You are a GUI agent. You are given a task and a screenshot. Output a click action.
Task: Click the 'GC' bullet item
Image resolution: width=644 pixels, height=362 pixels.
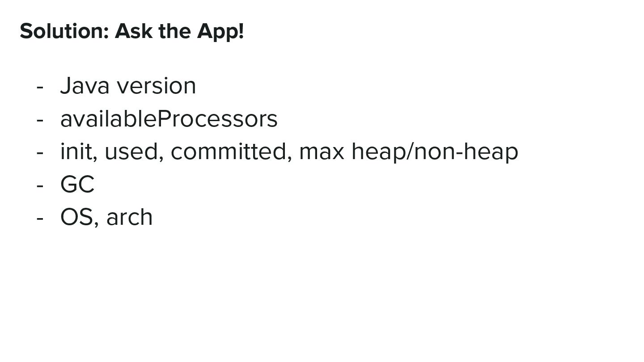(77, 184)
